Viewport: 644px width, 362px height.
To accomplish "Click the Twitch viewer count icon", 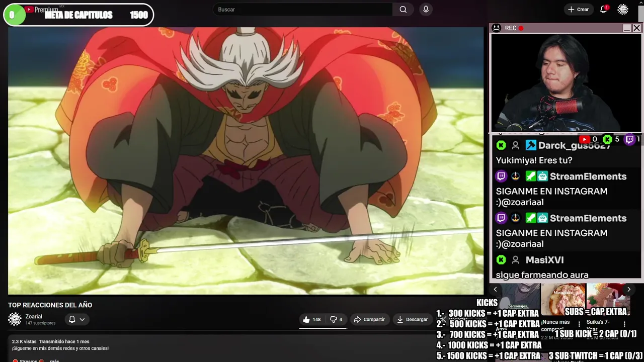I will [x=629, y=139].
